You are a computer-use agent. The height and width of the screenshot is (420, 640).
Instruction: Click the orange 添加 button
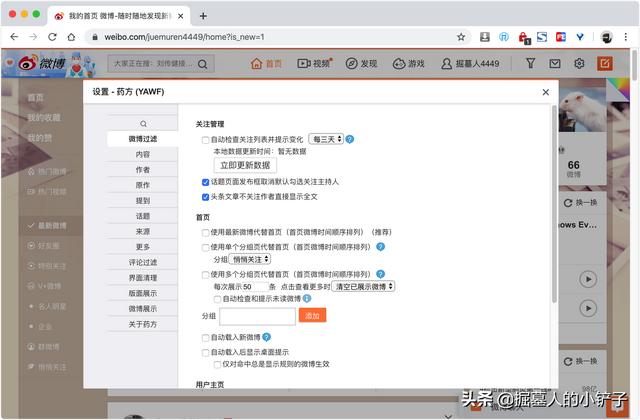tap(312, 316)
